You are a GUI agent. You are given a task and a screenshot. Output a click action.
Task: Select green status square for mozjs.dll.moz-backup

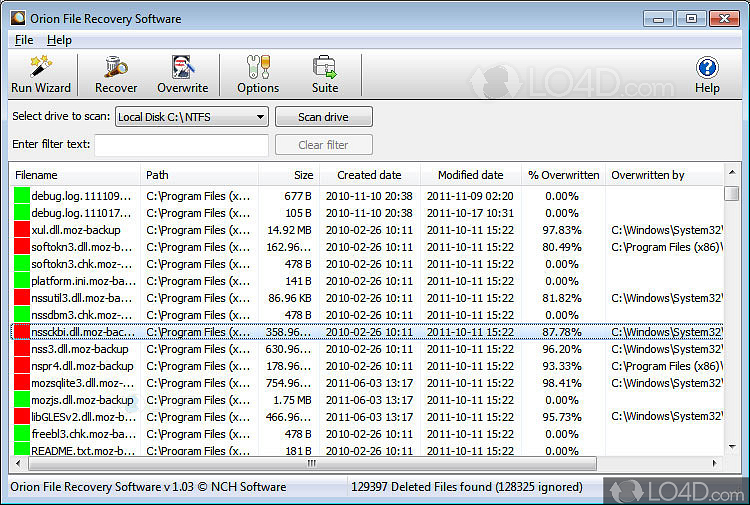click(22, 399)
